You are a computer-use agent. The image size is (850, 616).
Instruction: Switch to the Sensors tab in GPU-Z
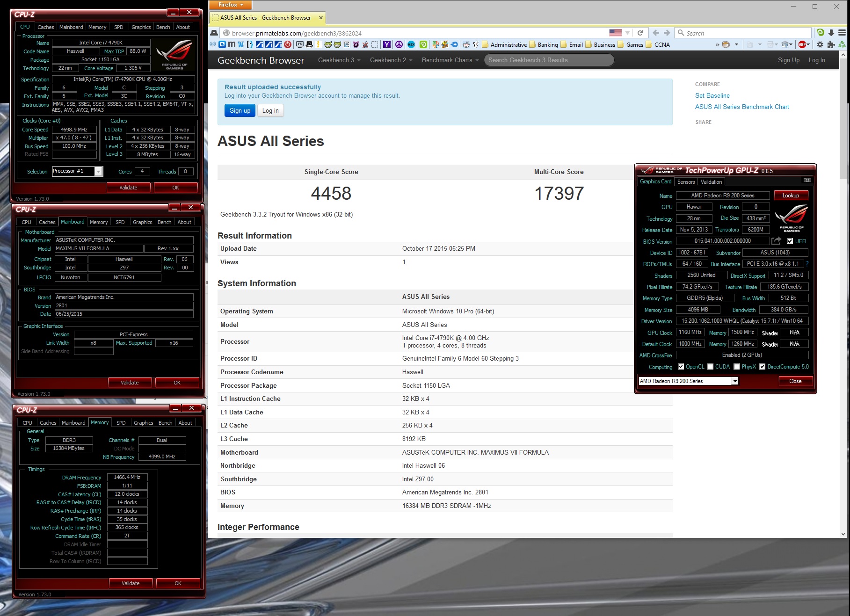[x=686, y=182]
